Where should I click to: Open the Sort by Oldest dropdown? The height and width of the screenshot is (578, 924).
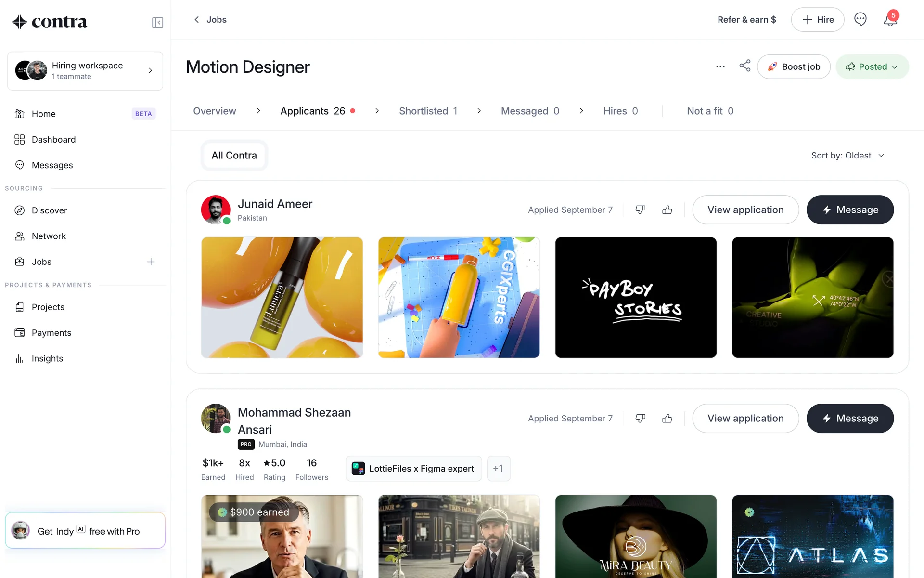click(847, 156)
